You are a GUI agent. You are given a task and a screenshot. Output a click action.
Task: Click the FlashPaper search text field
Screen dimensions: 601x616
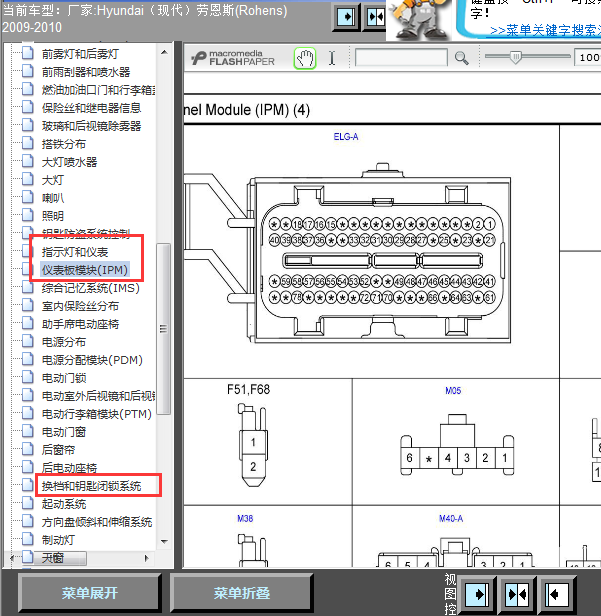pos(401,58)
